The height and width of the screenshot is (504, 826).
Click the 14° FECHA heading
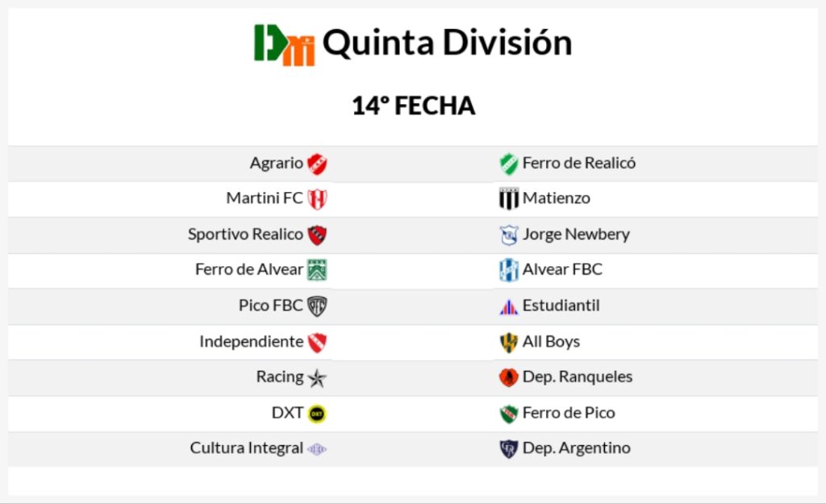pos(413,106)
